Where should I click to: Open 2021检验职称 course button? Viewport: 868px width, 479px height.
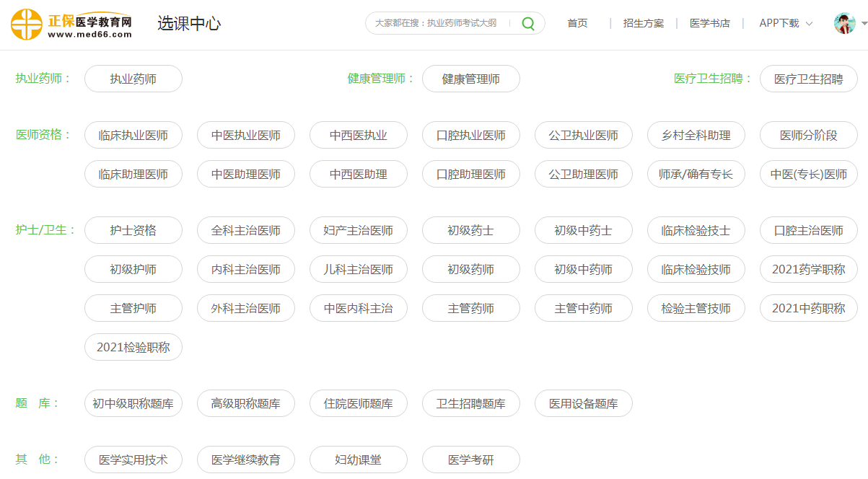(x=133, y=347)
